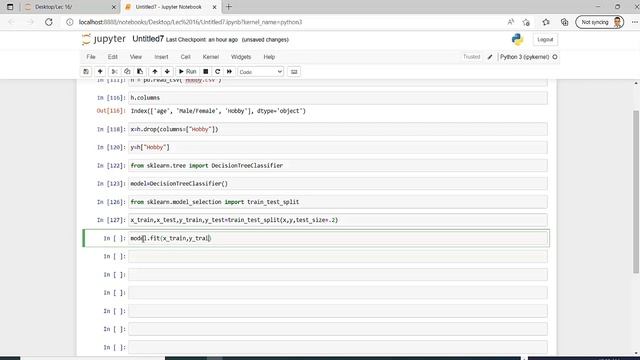Click the site information icon before localhost
This screenshot has height=360, width=640.
tap(70, 22)
